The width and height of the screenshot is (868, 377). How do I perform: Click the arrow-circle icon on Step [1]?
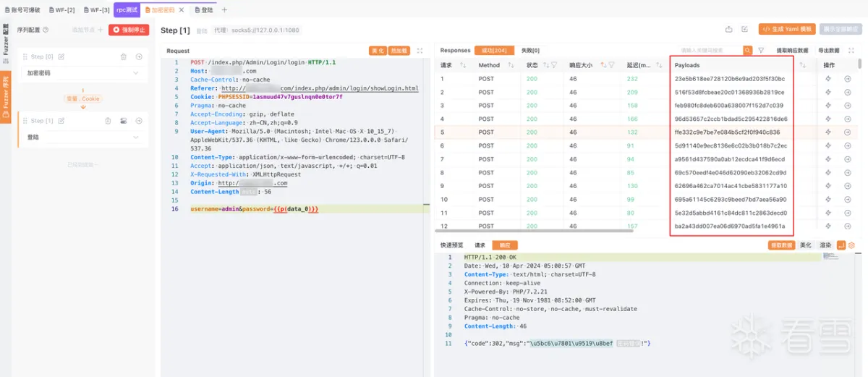click(139, 121)
